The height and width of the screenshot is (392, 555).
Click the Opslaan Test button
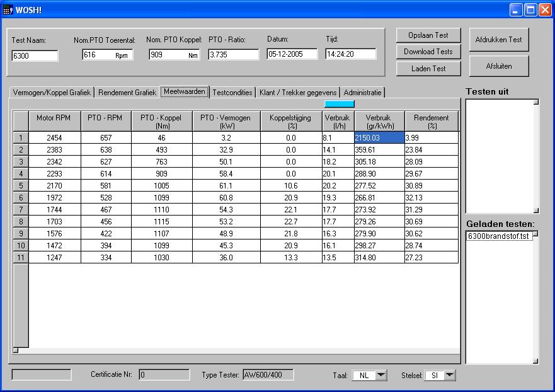tap(428, 35)
